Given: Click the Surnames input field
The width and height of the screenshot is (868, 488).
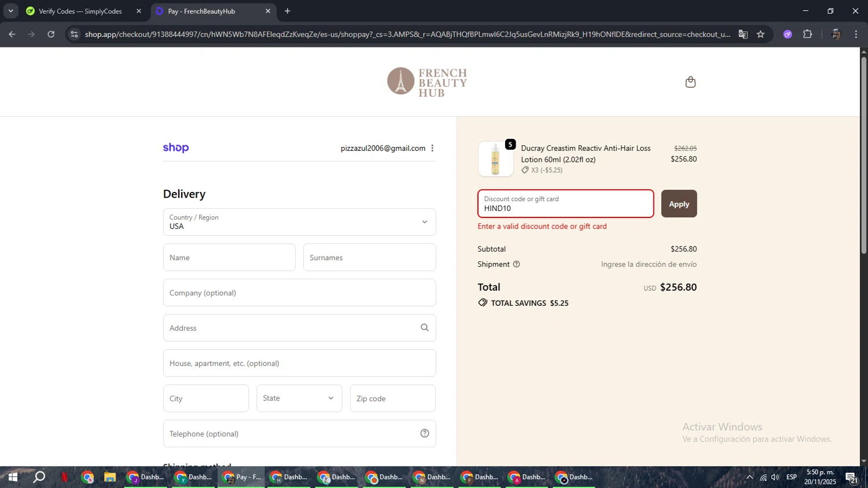Looking at the screenshot, I should [369, 257].
